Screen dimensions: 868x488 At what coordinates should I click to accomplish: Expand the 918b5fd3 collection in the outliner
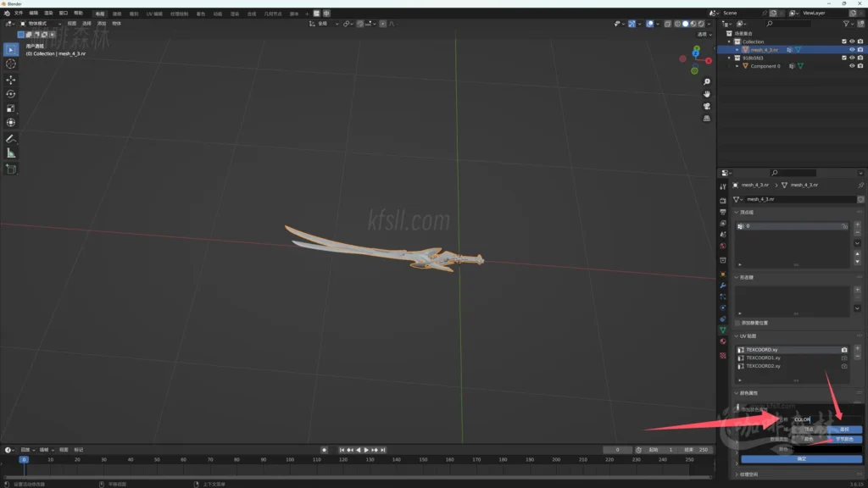tap(729, 58)
